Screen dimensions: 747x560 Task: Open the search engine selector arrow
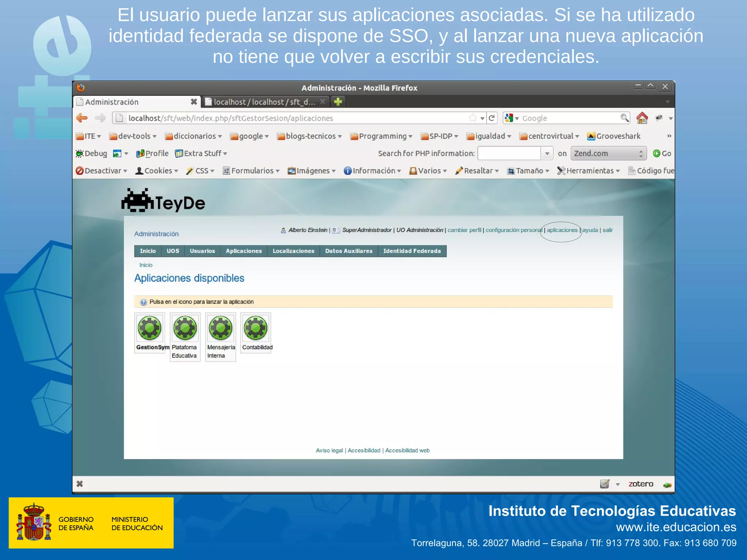pyautogui.click(x=516, y=118)
